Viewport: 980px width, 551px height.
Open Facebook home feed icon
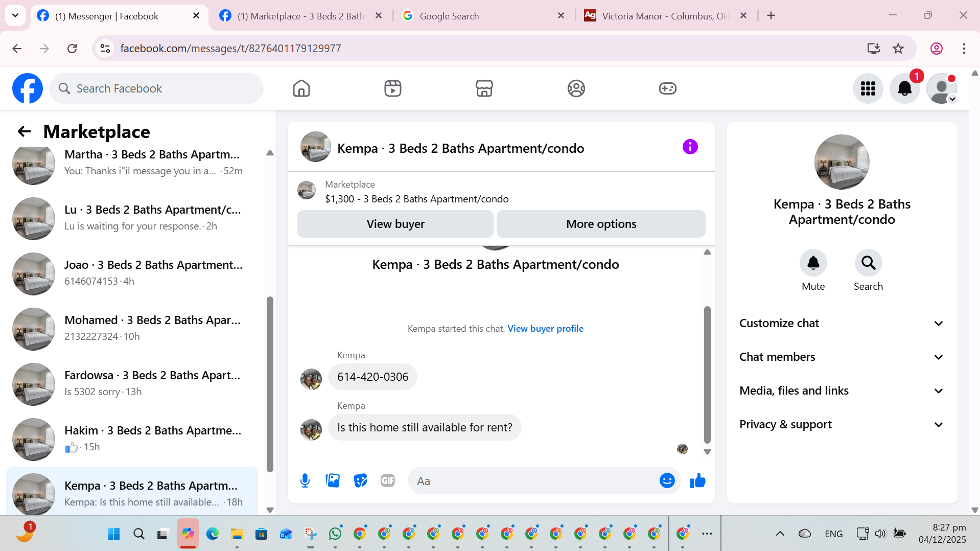pyautogui.click(x=301, y=88)
